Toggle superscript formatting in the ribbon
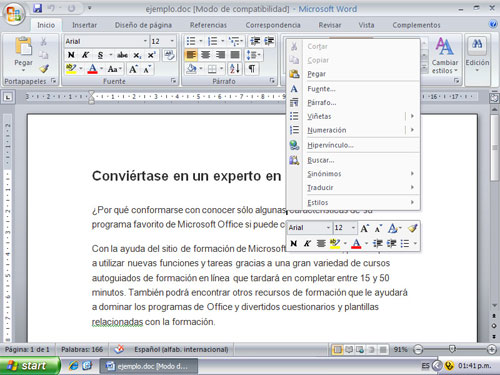Viewport: 500px width, 375px height. click(x=152, y=55)
